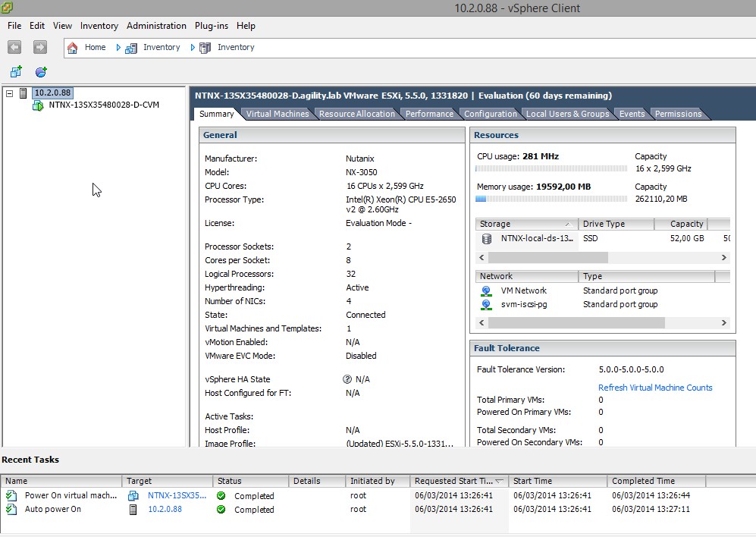Open the Configuration tab

pyautogui.click(x=490, y=114)
